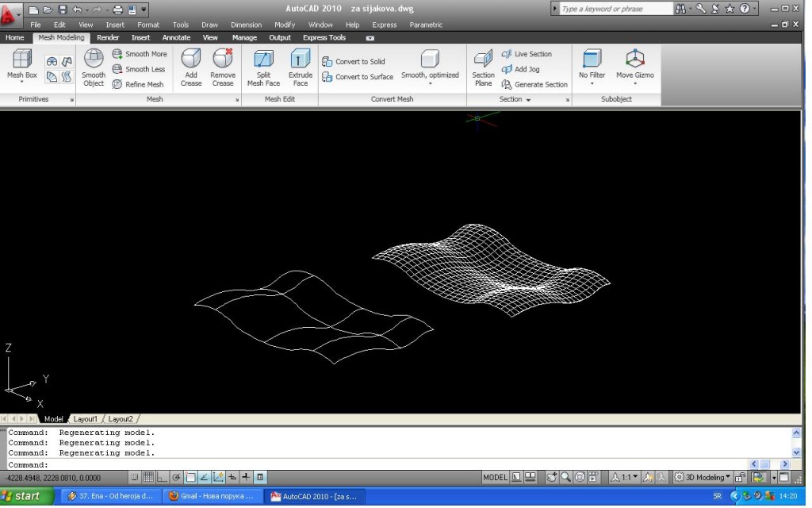Click Convert to Solid
The width and height of the screenshot is (812, 508).
click(x=354, y=61)
